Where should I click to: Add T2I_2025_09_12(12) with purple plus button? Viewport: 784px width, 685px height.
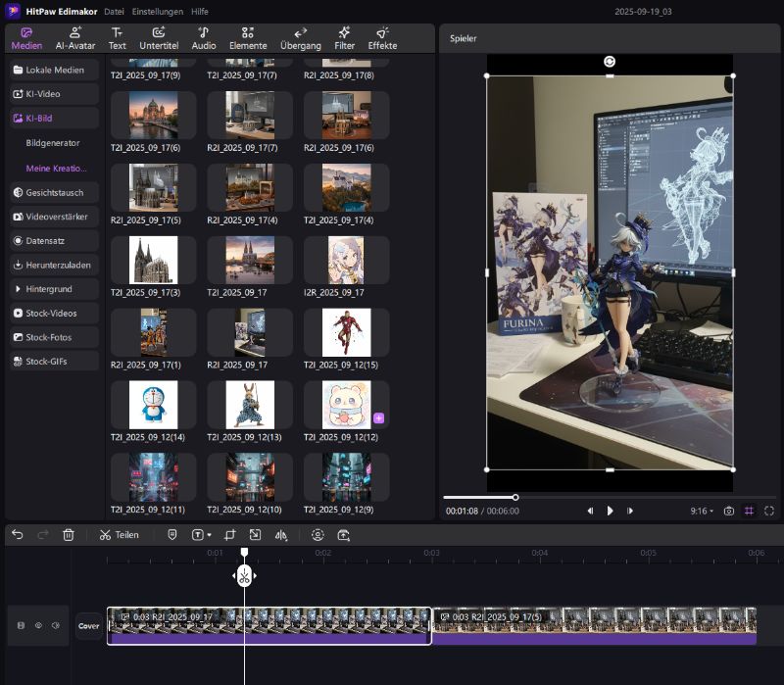[378, 418]
